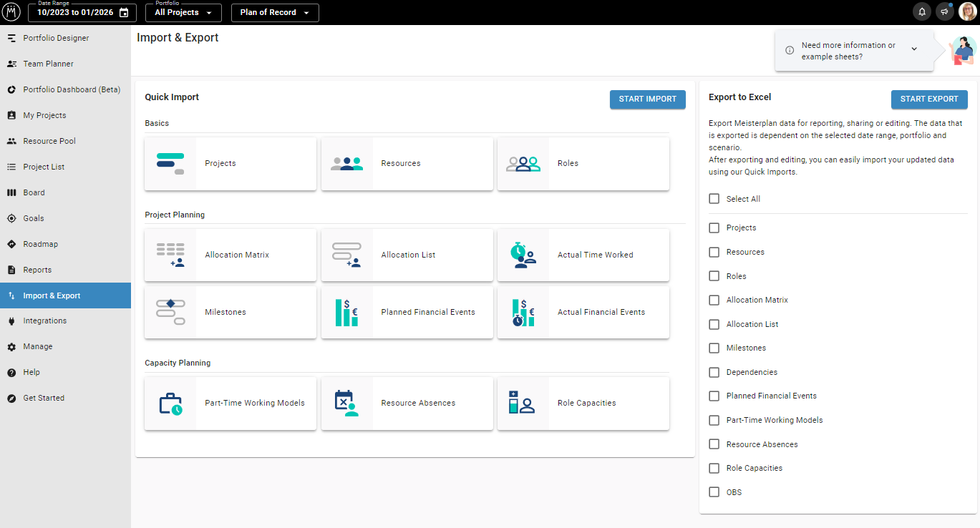Open the date range calendar icon
The height and width of the screenshot is (528, 980).
pos(124,13)
